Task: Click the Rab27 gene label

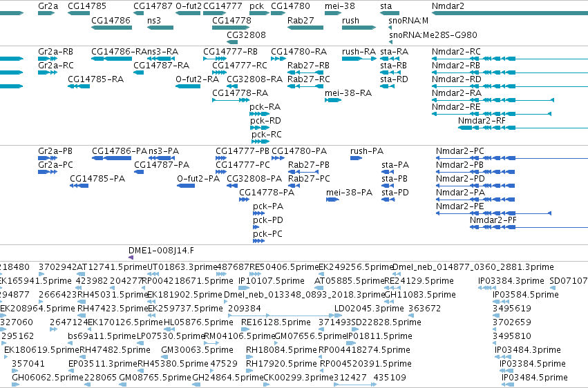Action: [x=301, y=20]
